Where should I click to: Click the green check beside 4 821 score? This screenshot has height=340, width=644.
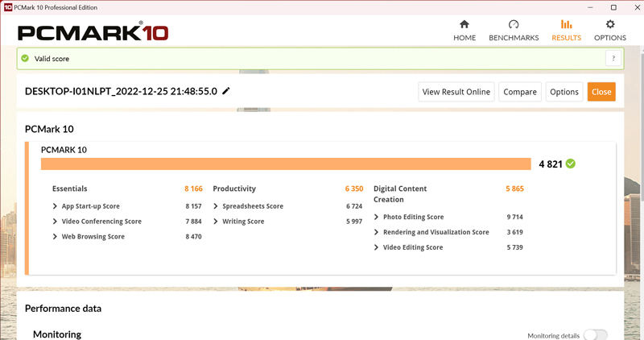tap(571, 164)
